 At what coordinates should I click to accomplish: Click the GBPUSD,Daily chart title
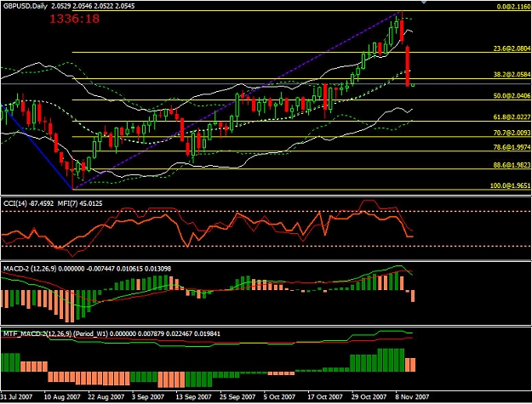coord(69,6)
